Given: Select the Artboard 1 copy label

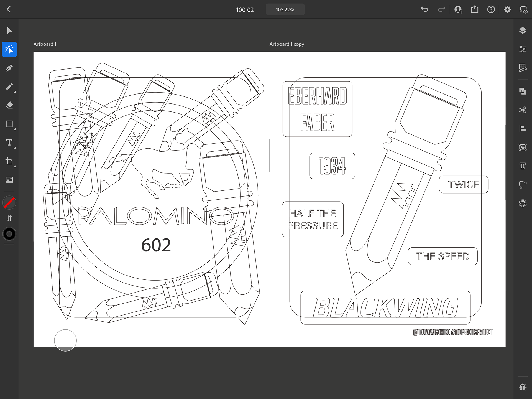Looking at the screenshot, I should point(287,44).
